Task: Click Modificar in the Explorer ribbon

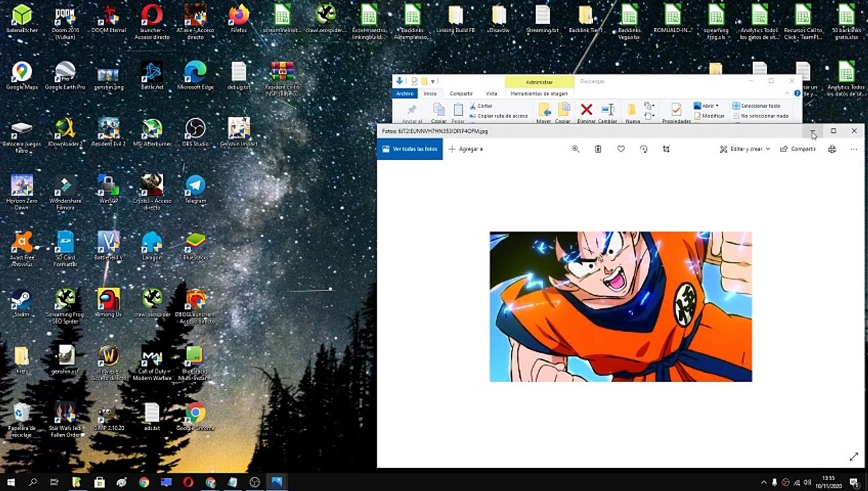Action: point(709,116)
